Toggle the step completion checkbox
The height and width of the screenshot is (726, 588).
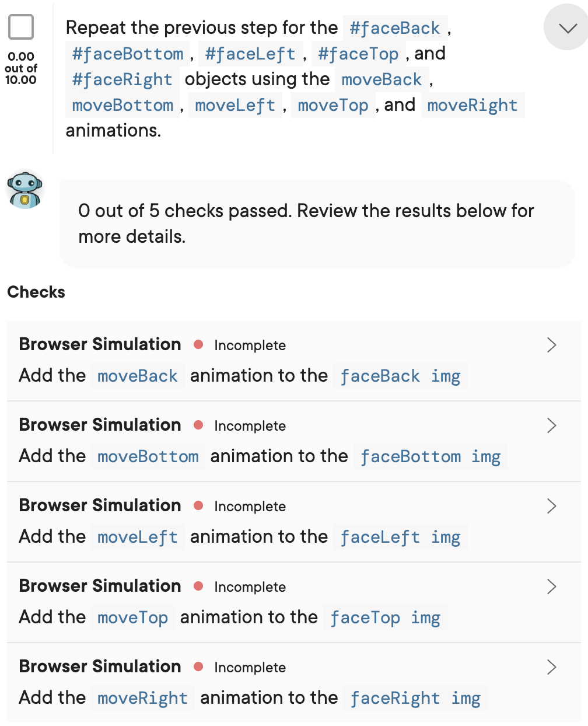click(22, 27)
